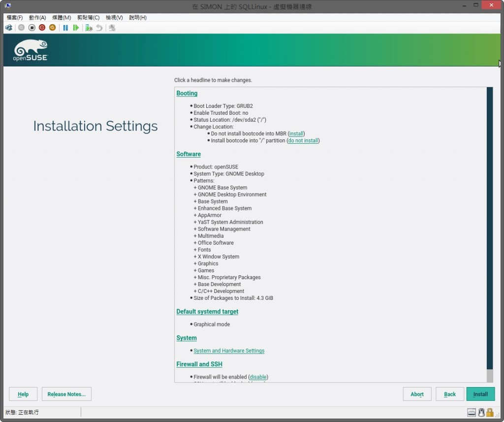The image size is (504, 422).
Task: Click the '狀態: 正在執行' status bar text
Action: point(22,412)
